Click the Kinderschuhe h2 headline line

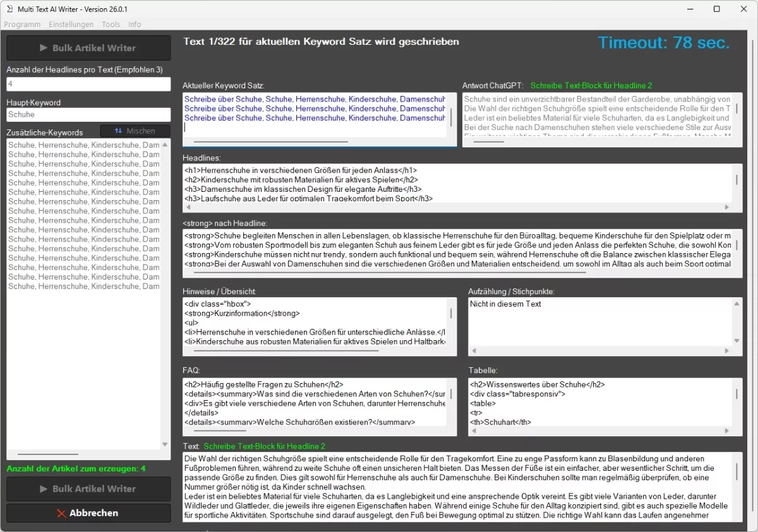tap(301, 180)
